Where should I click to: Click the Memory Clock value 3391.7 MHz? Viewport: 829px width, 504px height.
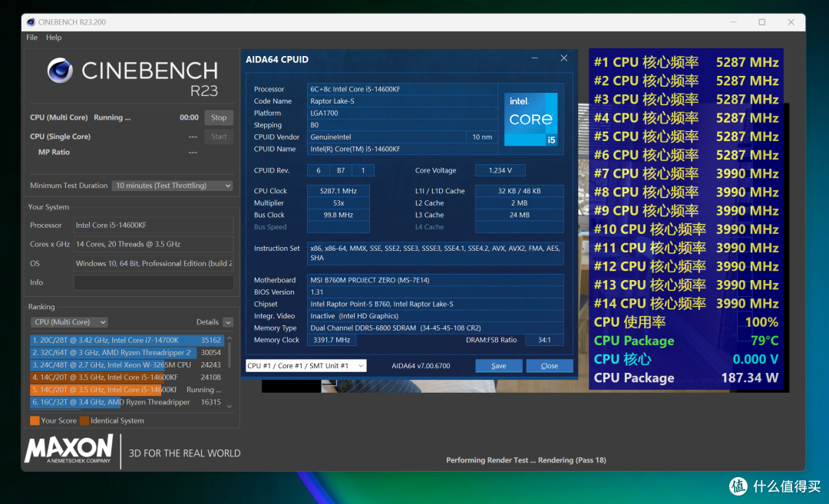tap(332, 340)
